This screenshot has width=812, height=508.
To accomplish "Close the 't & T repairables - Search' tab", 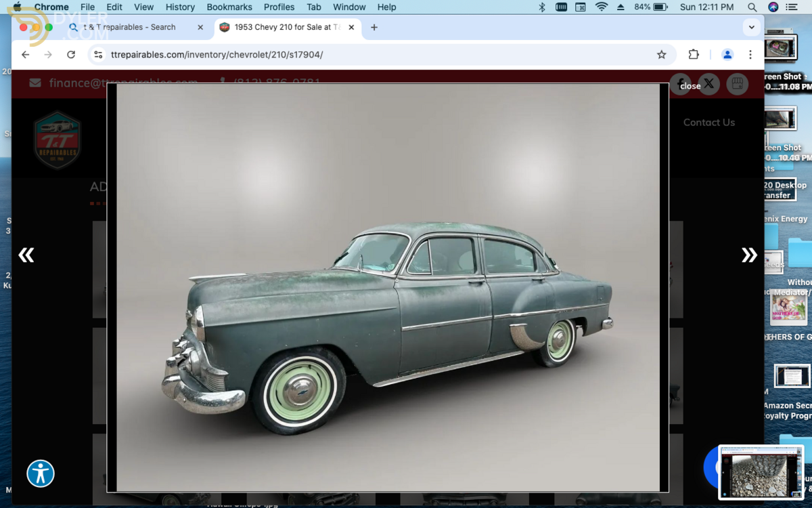I will (200, 27).
